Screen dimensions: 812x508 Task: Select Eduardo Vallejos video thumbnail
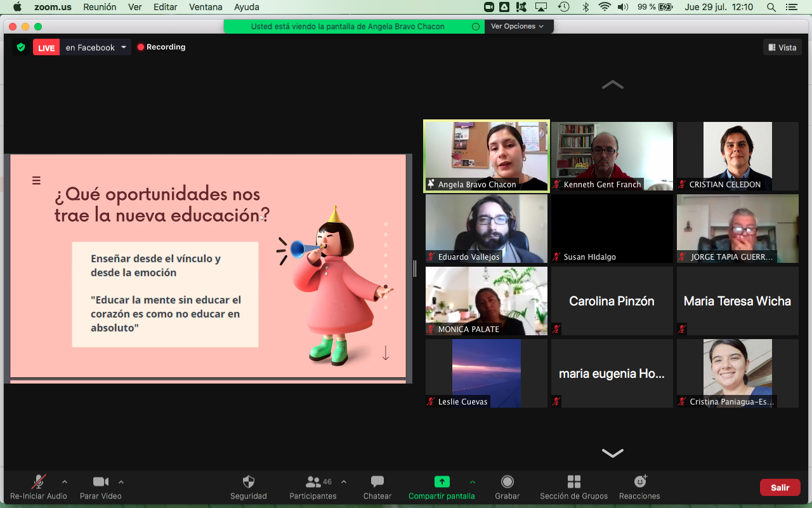tap(486, 229)
